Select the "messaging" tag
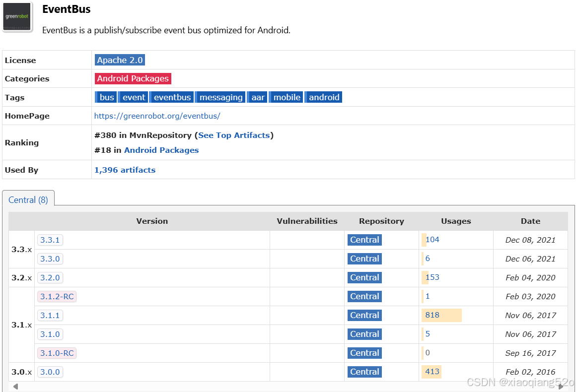576x392 pixels. (220, 97)
